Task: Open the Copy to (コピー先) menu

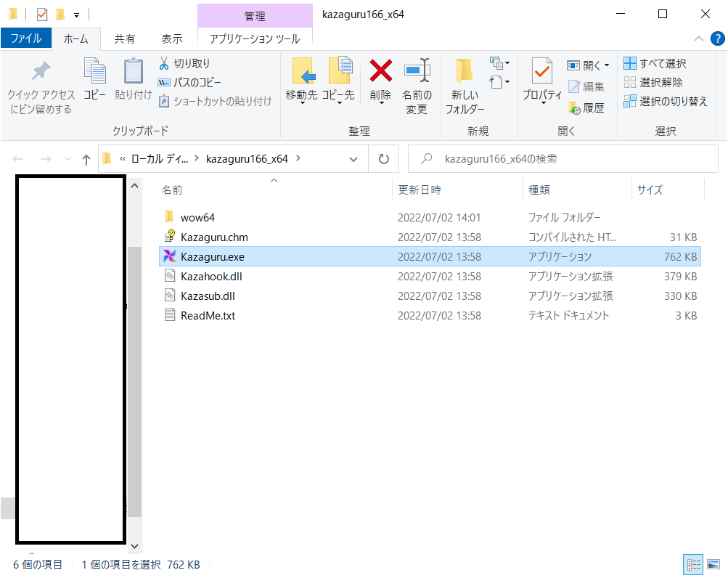Action: (338, 81)
